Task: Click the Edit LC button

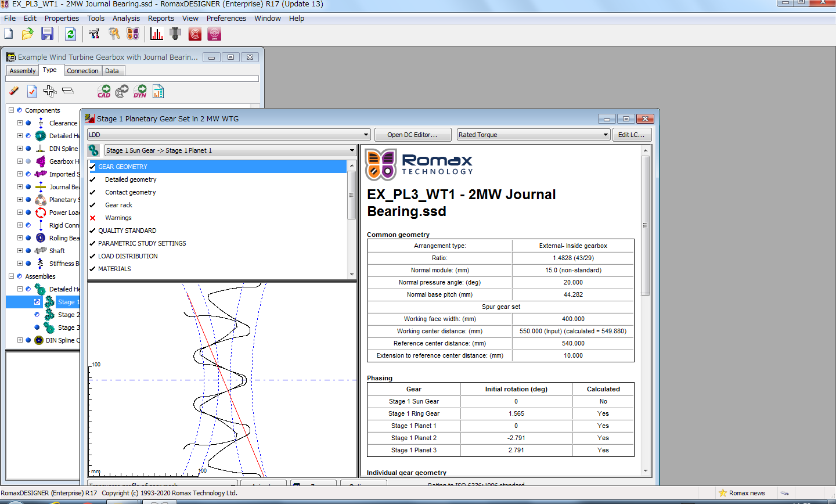Action: [631, 135]
